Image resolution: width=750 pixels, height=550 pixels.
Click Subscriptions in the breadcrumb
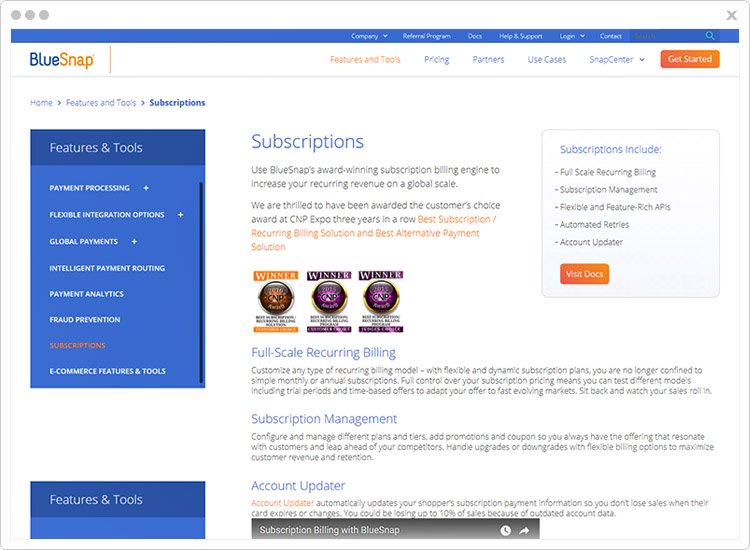(177, 102)
